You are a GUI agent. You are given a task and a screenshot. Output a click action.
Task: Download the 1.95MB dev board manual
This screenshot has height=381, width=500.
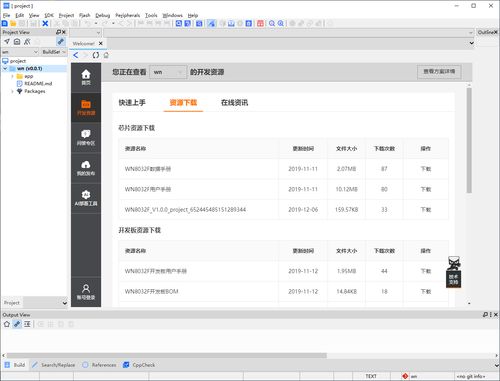(426, 271)
